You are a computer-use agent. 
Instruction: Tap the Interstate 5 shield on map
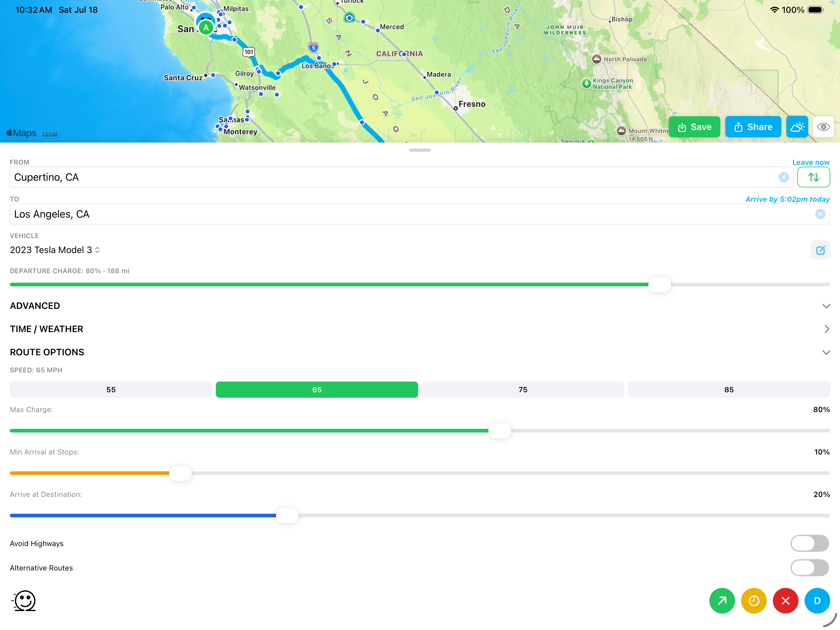tap(313, 48)
